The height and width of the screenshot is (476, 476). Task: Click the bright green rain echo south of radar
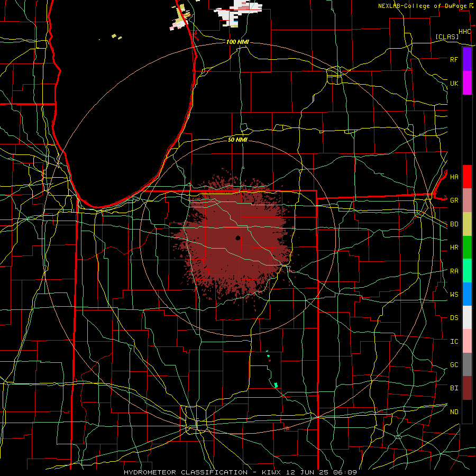[276, 385]
